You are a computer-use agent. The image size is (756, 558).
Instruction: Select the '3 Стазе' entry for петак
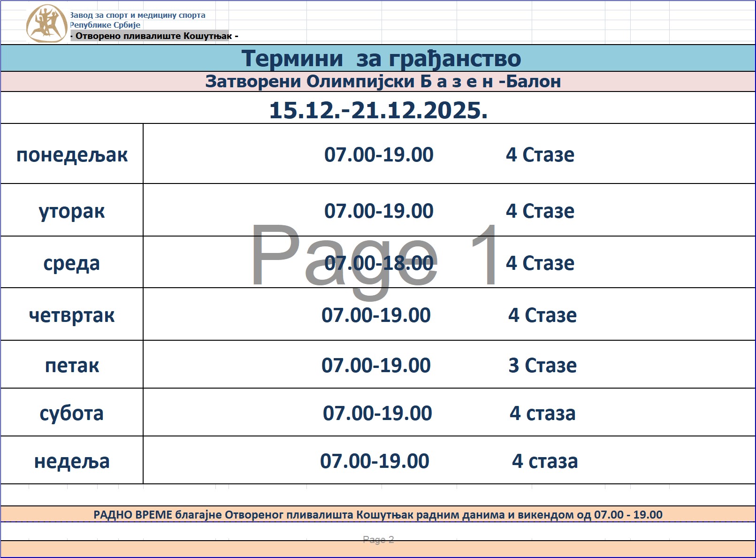point(542,365)
